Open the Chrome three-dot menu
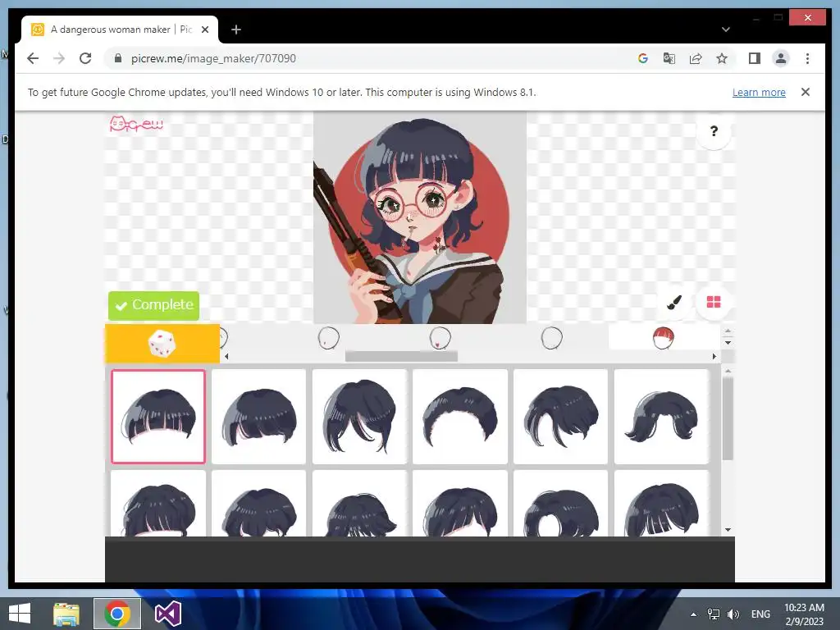Viewport: 840px width, 630px height. coord(807,58)
